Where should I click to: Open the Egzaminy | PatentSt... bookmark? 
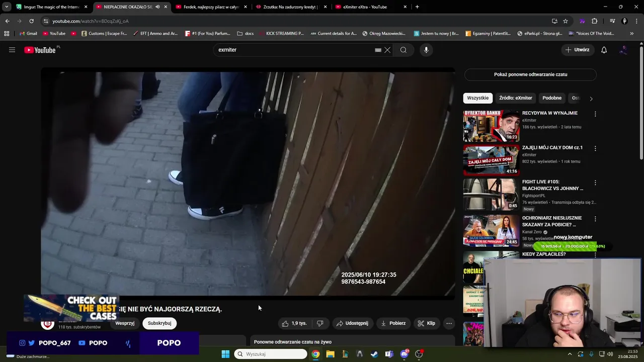tap(488, 33)
